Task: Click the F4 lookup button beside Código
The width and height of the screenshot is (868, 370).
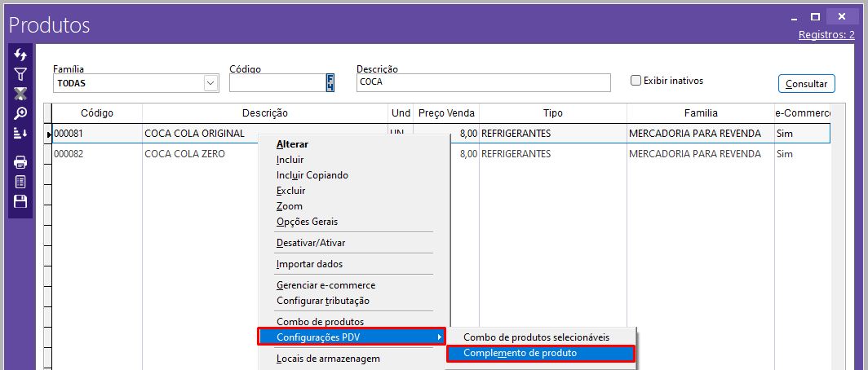Action: [x=330, y=83]
